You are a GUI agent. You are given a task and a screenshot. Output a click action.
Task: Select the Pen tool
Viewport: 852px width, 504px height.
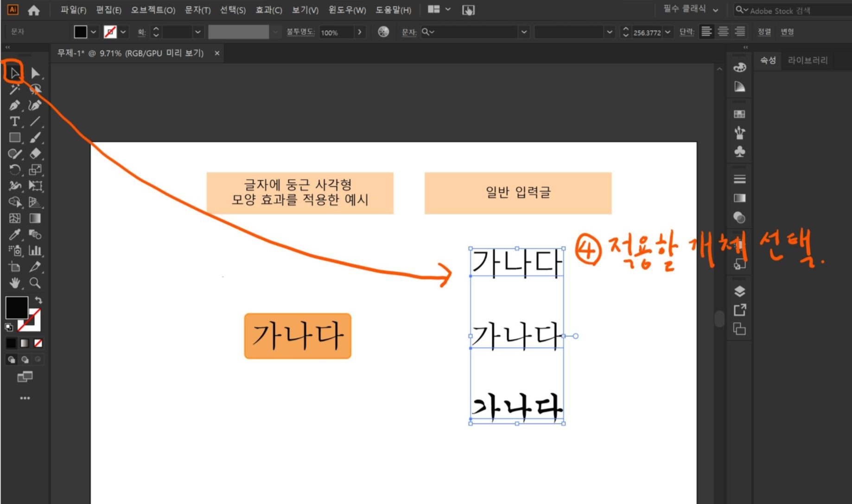click(14, 105)
